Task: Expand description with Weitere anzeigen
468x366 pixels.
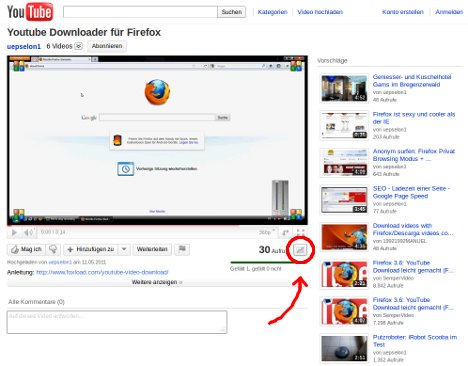Action: click(x=157, y=282)
